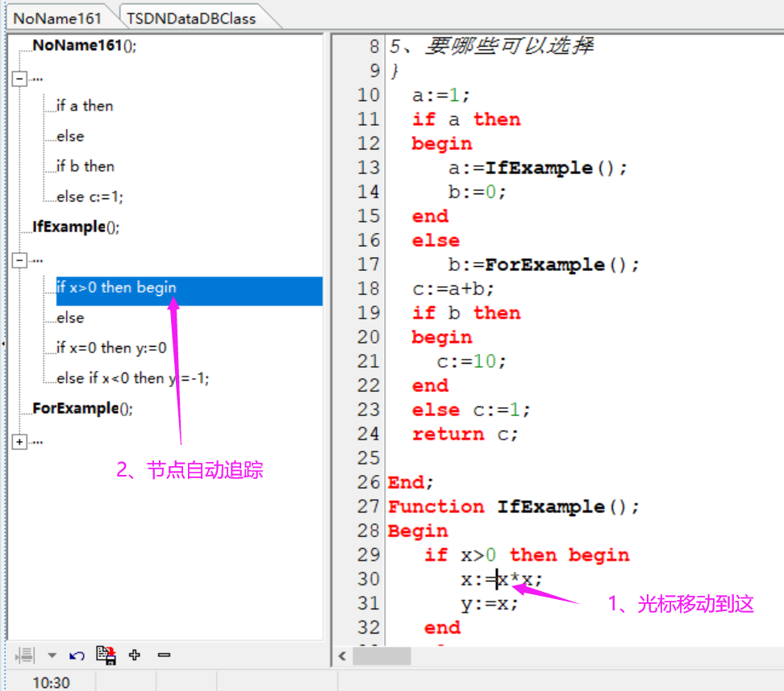Image resolution: width=784 pixels, height=691 pixels.
Task: Click the comment text '5、要哪些可以选择'
Action: [491, 46]
